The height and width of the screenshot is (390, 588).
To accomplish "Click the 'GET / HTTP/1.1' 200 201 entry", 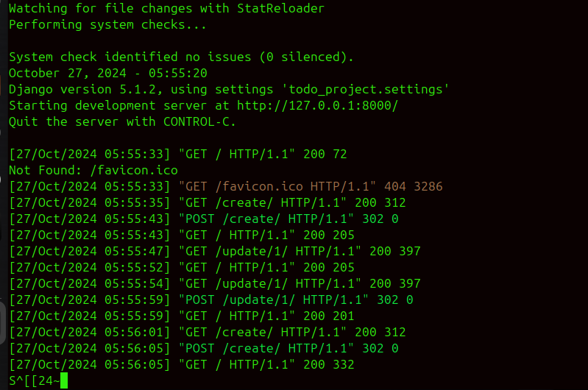I will click(x=182, y=316).
